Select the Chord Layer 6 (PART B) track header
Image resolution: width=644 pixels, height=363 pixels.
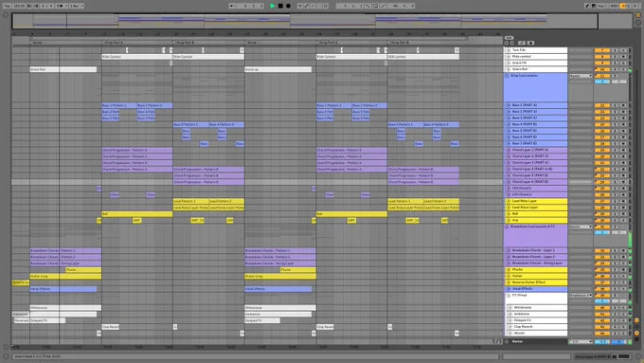(536, 182)
